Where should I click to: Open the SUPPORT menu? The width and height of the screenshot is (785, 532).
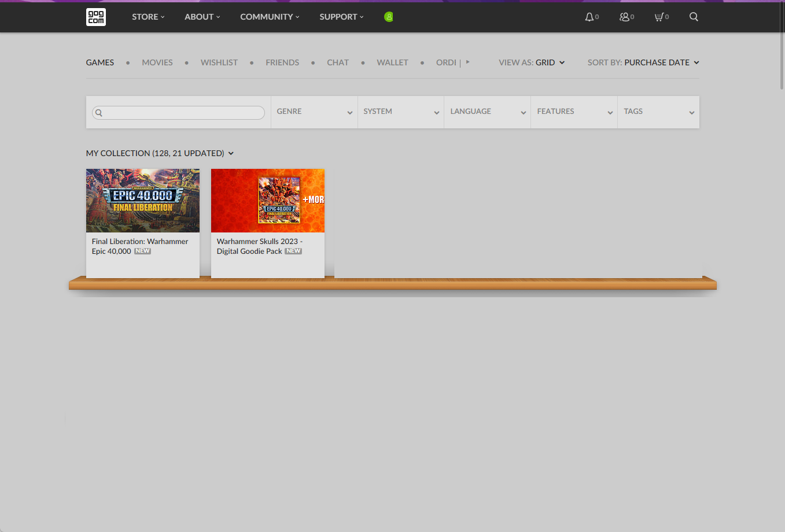[x=341, y=17]
